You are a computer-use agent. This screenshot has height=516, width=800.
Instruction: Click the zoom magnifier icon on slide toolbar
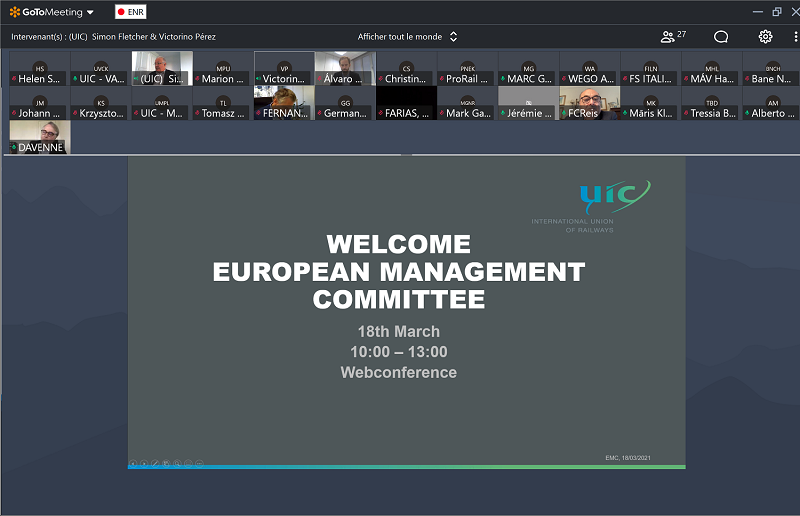pyautogui.click(x=177, y=463)
